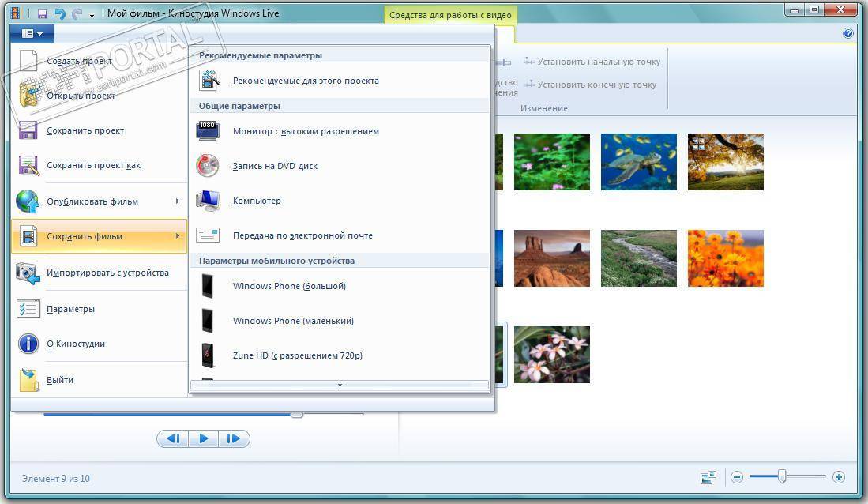This screenshot has width=868, height=504.
Task: Click the Zune HD device icon
Action: (208, 355)
